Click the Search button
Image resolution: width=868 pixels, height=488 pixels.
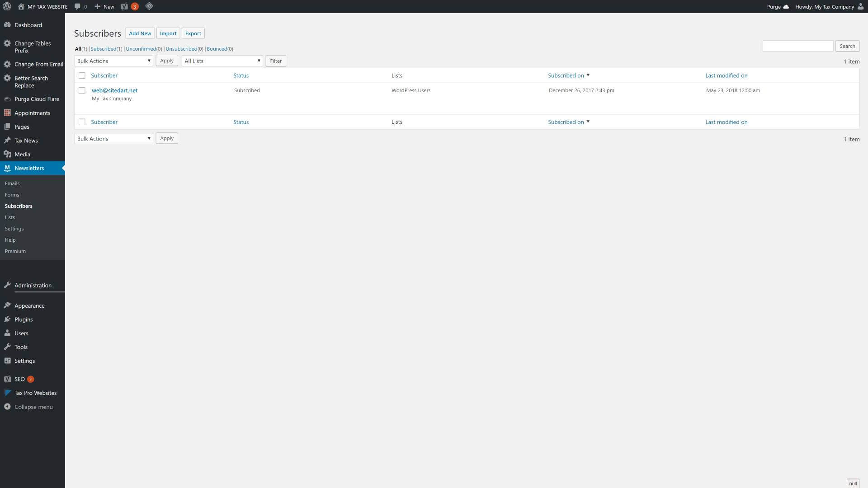pos(847,46)
